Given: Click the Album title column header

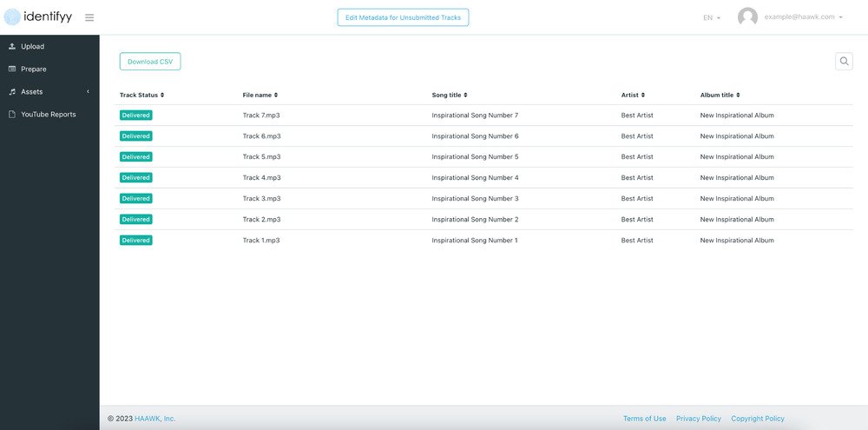Looking at the screenshot, I should pyautogui.click(x=717, y=96).
